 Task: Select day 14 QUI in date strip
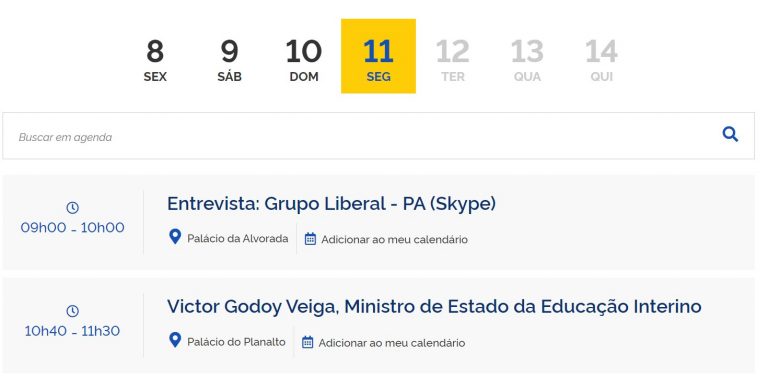(x=601, y=61)
